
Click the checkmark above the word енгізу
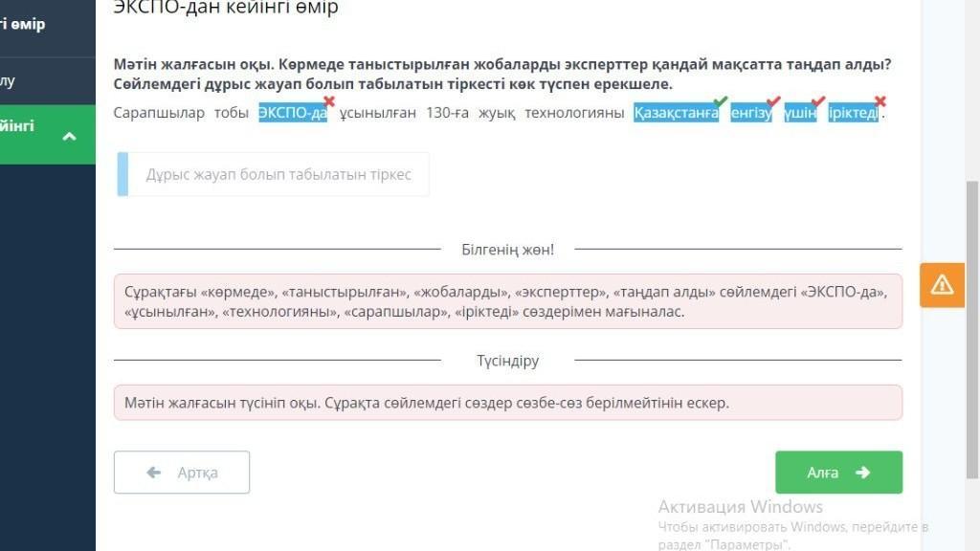773,101
